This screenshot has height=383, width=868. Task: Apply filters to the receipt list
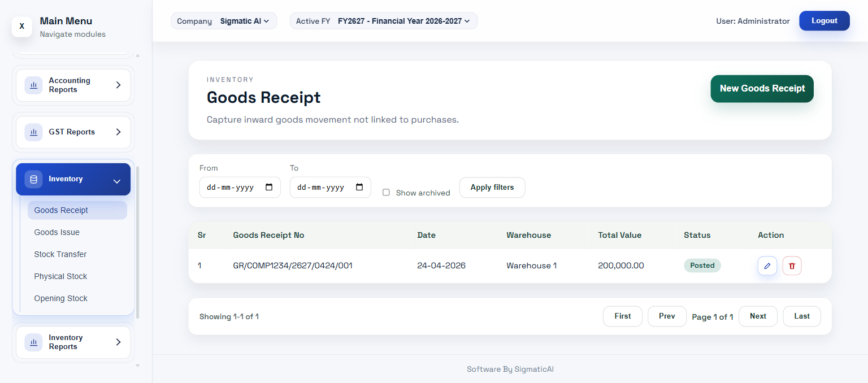492,188
